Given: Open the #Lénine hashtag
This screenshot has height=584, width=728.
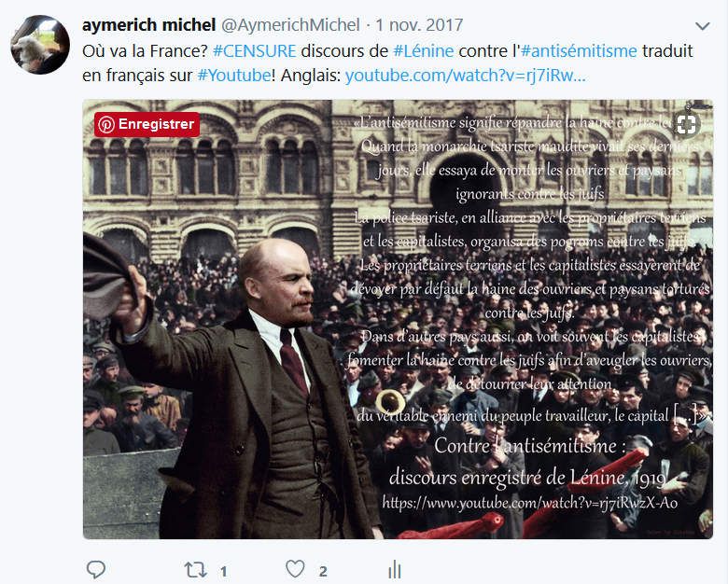Looking at the screenshot, I should coord(423,50).
